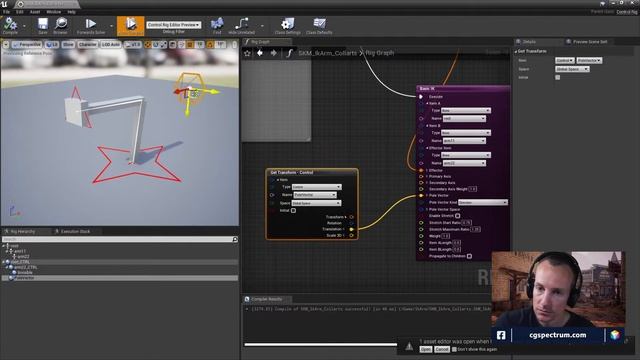This screenshot has width=640, height=360.
Task: Open Effector Item Name dropdown
Action: [464, 163]
